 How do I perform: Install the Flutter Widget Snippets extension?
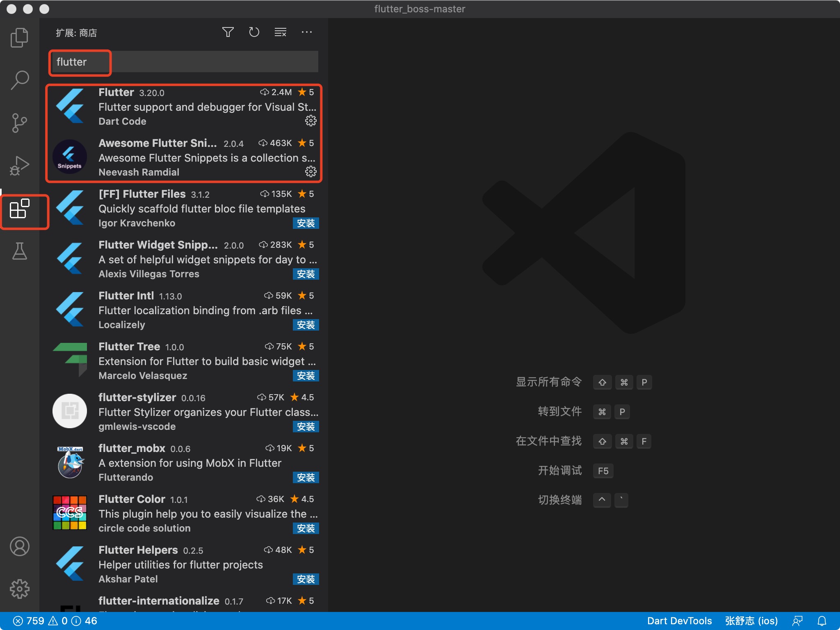coord(306,274)
